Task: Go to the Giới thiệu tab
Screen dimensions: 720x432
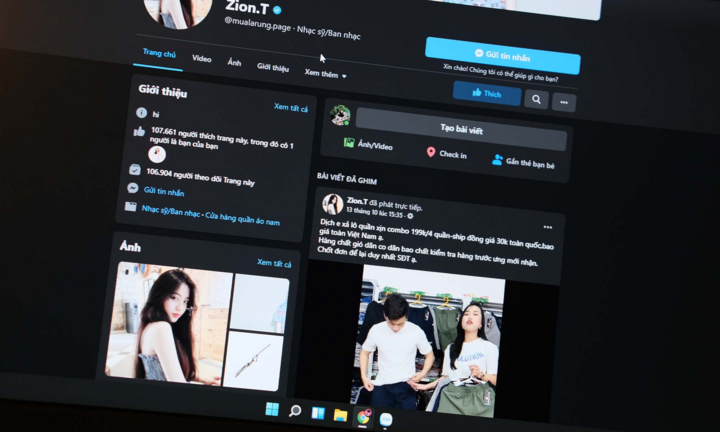Action: [x=273, y=67]
